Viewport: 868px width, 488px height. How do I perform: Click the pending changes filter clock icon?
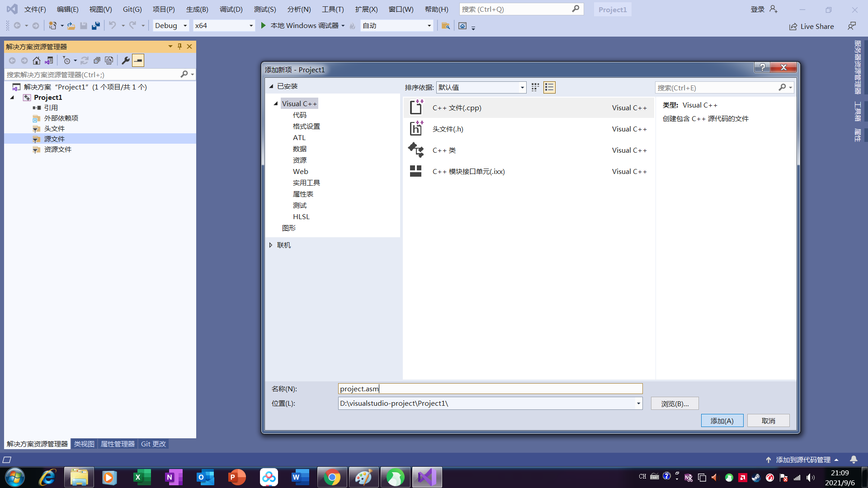(x=67, y=61)
